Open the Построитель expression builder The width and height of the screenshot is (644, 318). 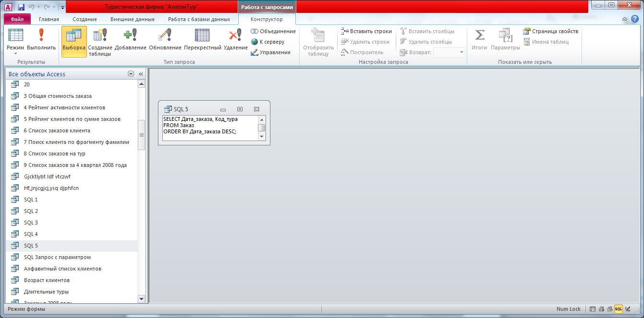point(362,52)
